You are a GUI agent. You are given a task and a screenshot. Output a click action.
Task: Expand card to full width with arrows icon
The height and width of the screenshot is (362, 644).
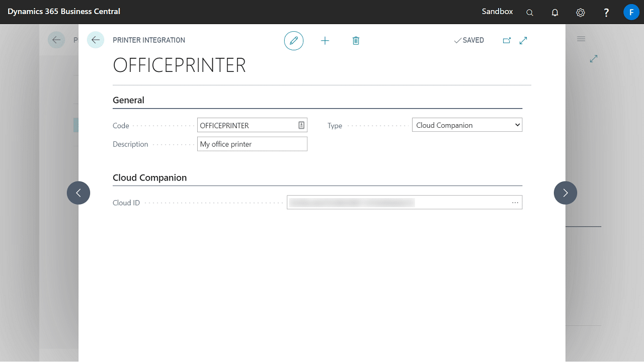[523, 41]
